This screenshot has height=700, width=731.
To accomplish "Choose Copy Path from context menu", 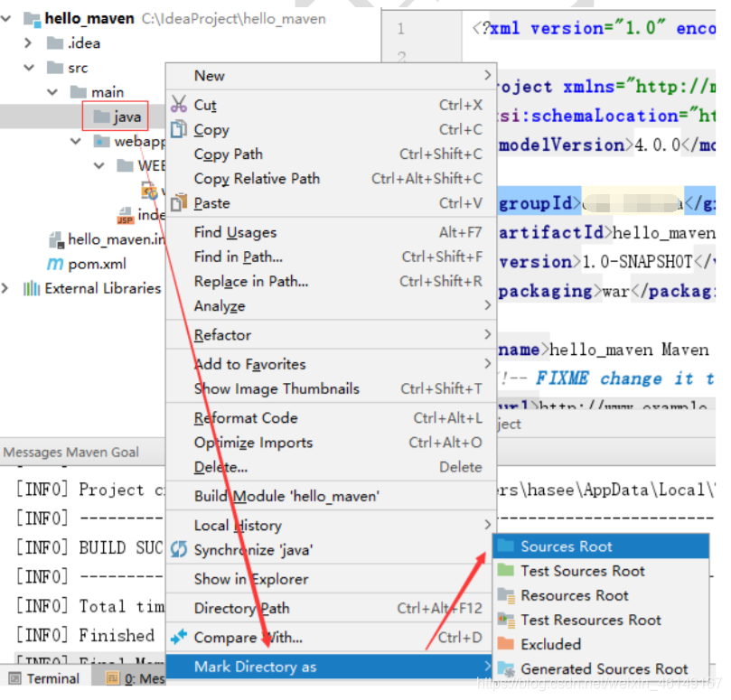I will pos(331,154).
